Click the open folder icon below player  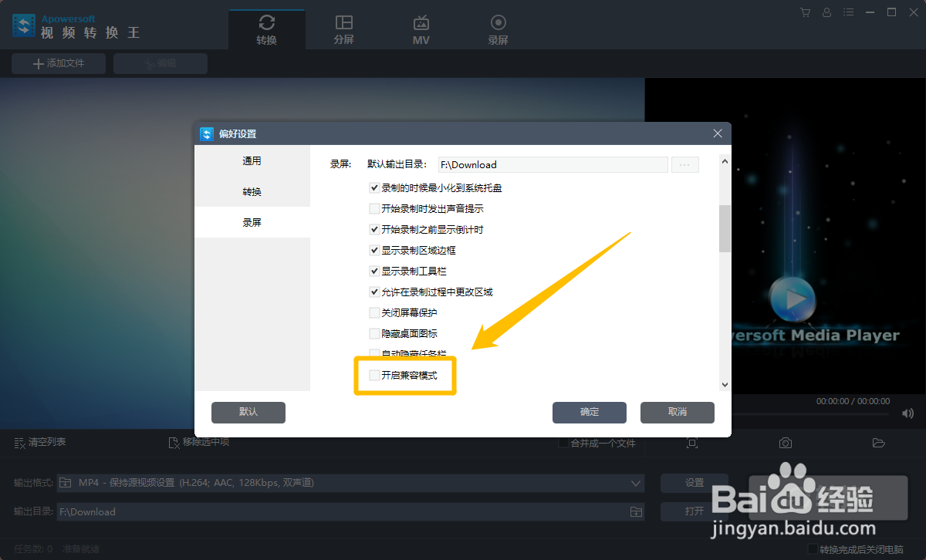point(878,443)
